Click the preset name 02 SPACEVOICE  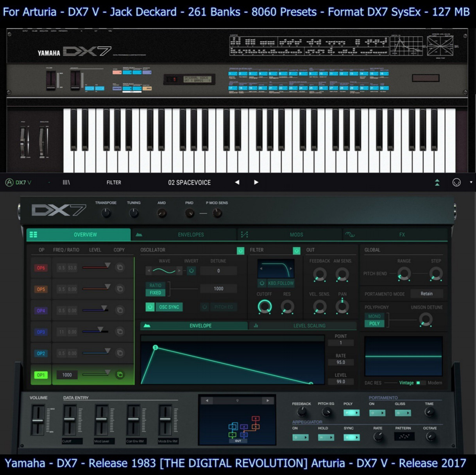189,182
